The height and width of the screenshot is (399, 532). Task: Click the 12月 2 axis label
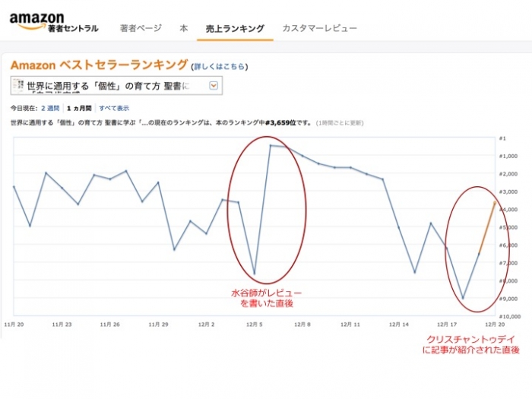[x=206, y=325]
